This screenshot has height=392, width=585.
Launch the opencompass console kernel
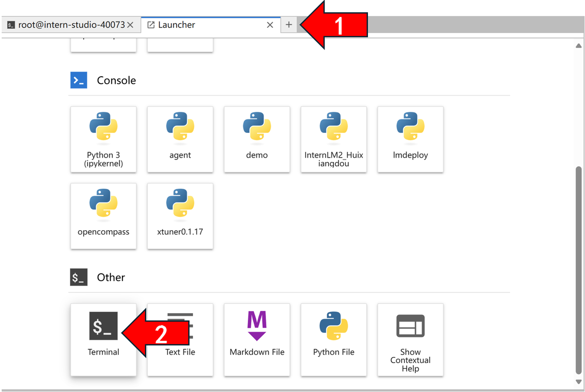[103, 216]
